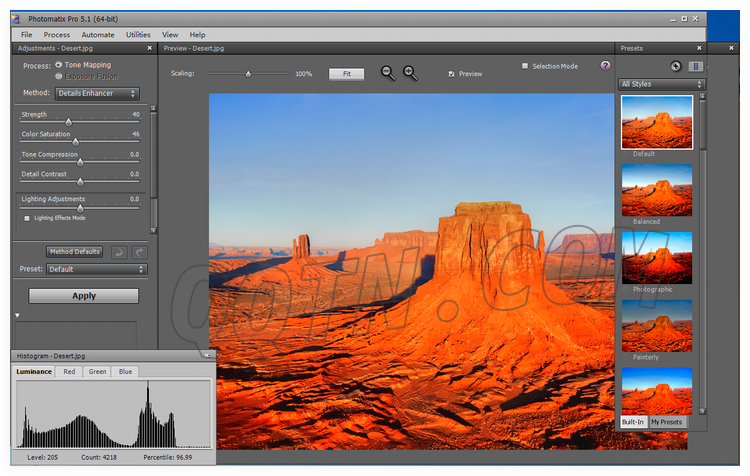Image resolution: width=750 pixels, height=476 pixels.
Task: Enable the Lighting Effects Mode checkbox
Action: (x=27, y=218)
